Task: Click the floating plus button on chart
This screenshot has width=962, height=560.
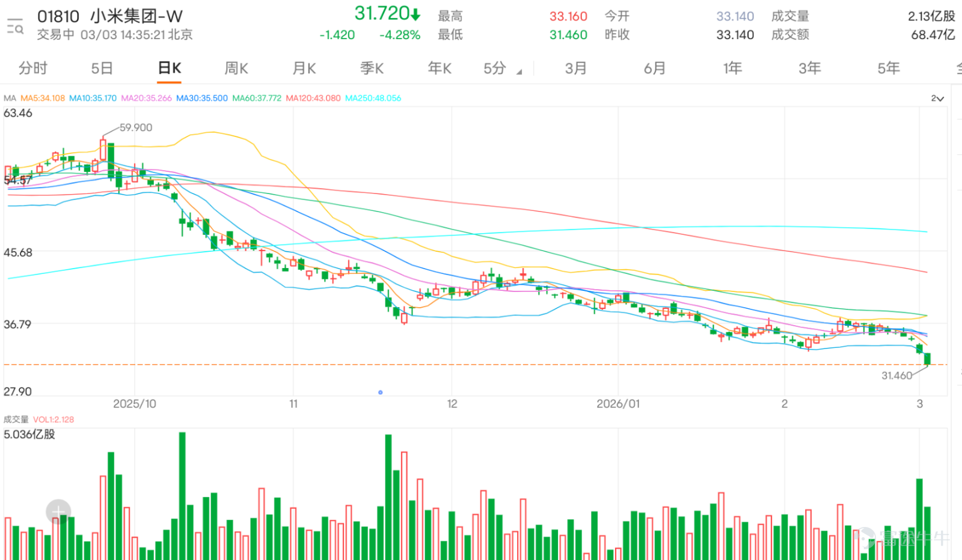Action: 58,512
